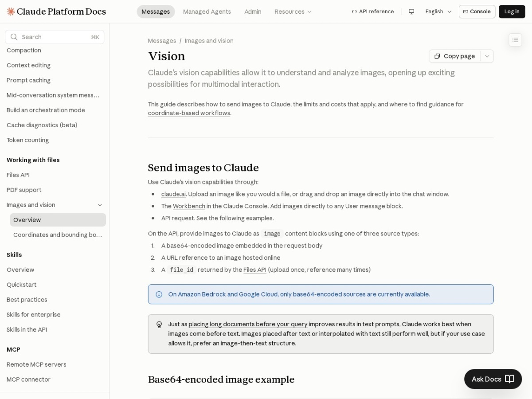This screenshot has width=532, height=399.
Task: Open the Ask Docs assistant
Action: click(493, 379)
